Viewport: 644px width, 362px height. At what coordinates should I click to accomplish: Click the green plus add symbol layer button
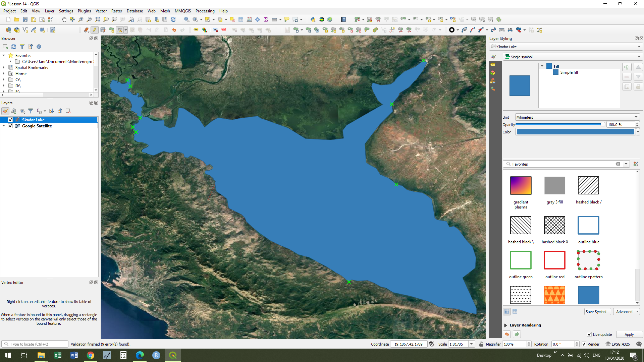(x=627, y=67)
